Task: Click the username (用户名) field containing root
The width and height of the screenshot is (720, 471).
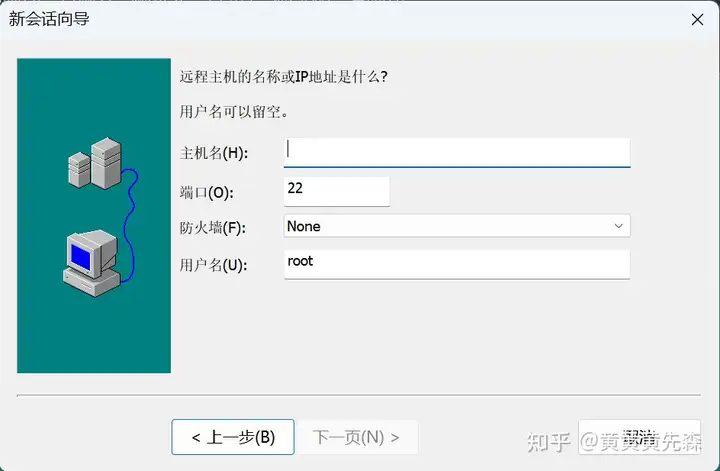Action: [x=457, y=264]
